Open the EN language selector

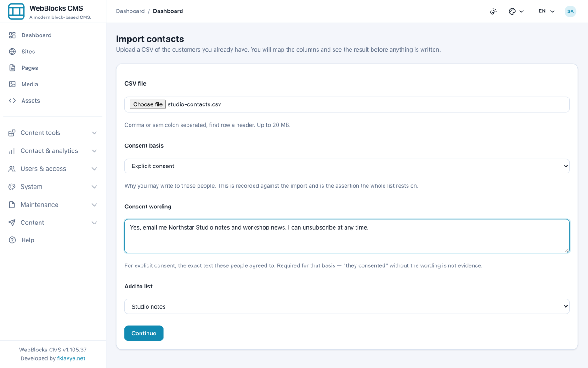click(x=547, y=11)
